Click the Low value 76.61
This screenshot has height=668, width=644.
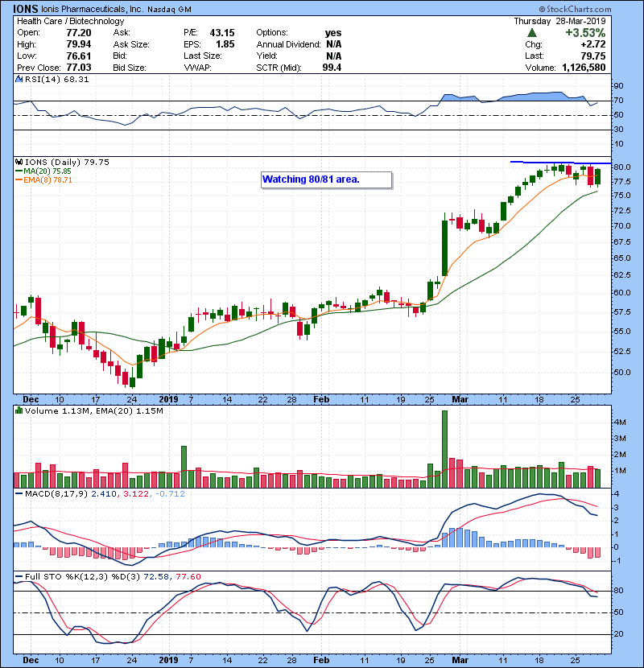tap(79, 56)
